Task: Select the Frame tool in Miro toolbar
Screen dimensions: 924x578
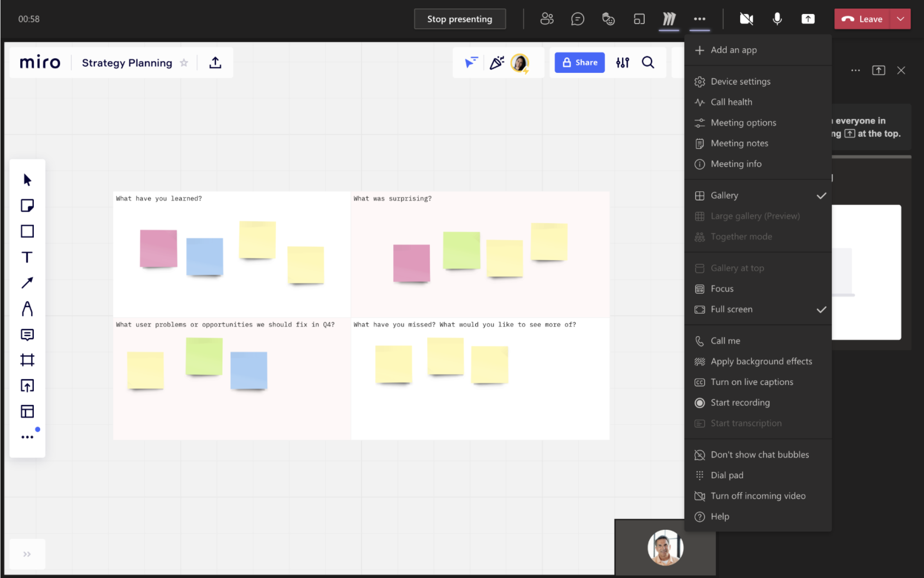Action: coord(27,360)
